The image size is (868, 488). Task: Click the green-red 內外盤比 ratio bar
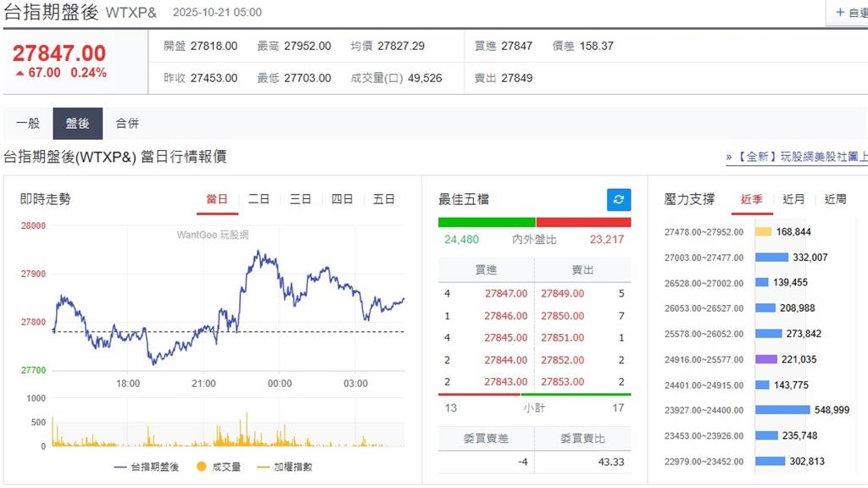click(533, 220)
